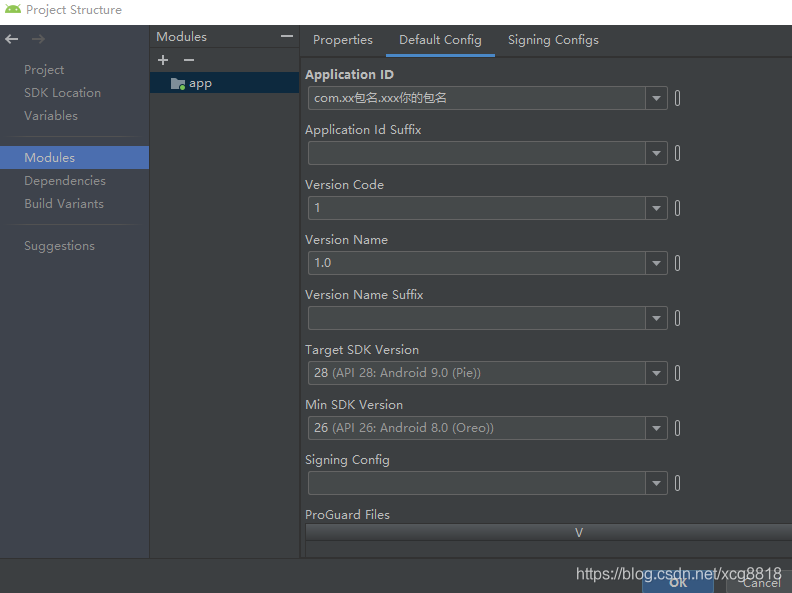Click the ProGuard Files V column header
The width and height of the screenshot is (792, 593).
tap(549, 532)
